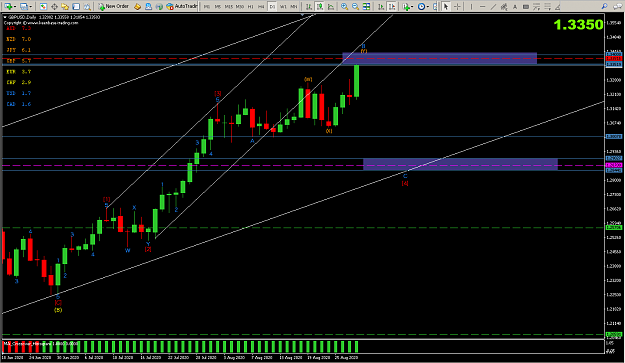Screen dimensions: 625x363
Task: Open the Periods clock icon
Action: [421, 6]
